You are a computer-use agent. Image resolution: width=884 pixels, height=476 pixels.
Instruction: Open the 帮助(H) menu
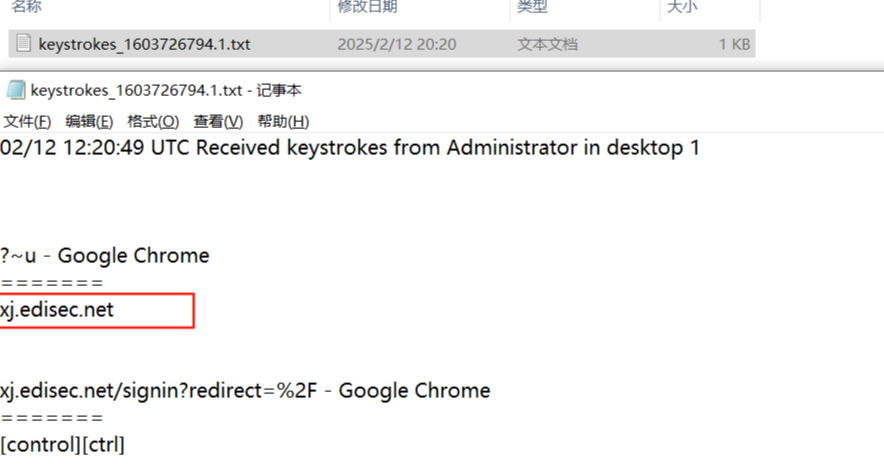click(x=283, y=121)
